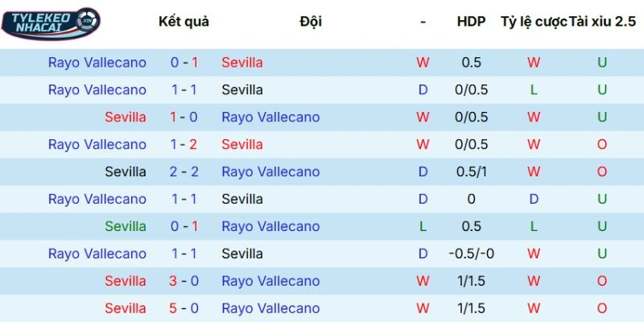Click the L result in the dash column

click(x=423, y=226)
